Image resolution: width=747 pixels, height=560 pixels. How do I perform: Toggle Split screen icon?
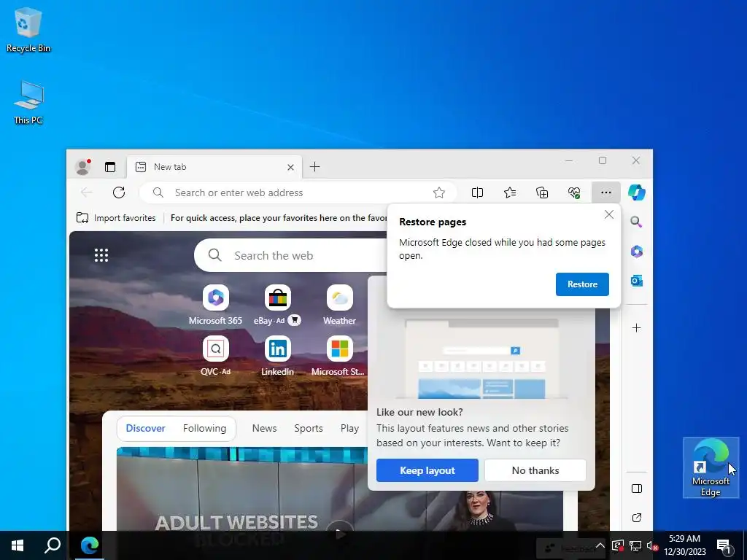(477, 192)
